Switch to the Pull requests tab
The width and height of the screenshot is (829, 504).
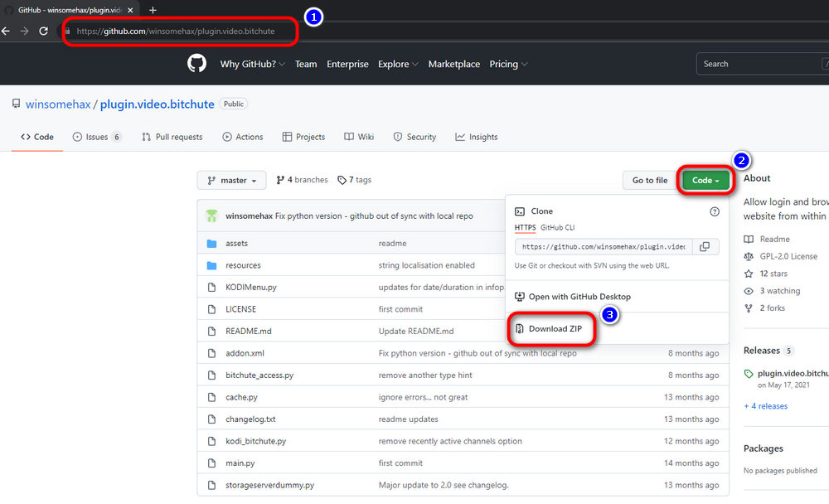pos(172,137)
